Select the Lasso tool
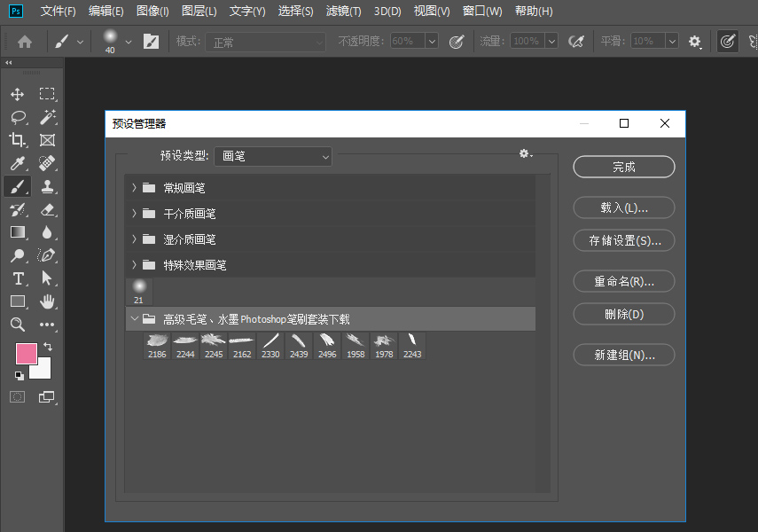The image size is (758, 532). [18, 116]
